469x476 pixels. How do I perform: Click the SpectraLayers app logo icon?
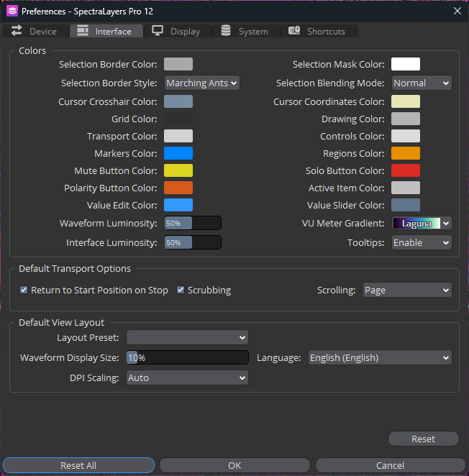tap(12, 12)
